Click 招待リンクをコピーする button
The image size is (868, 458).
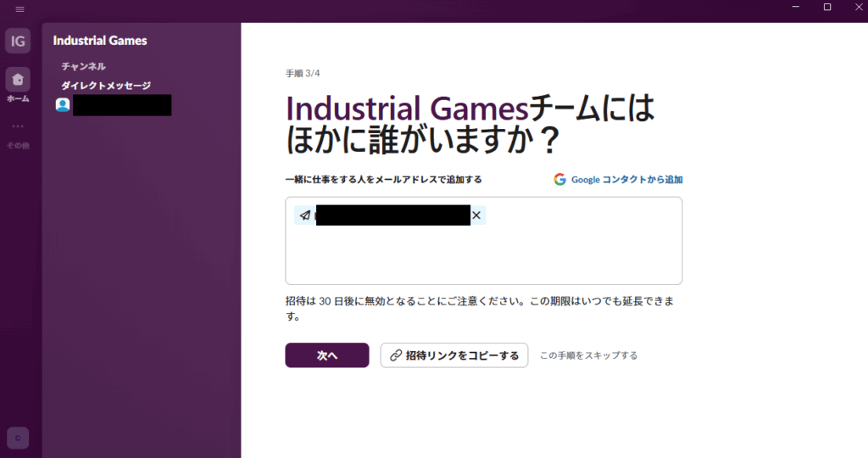tap(453, 355)
